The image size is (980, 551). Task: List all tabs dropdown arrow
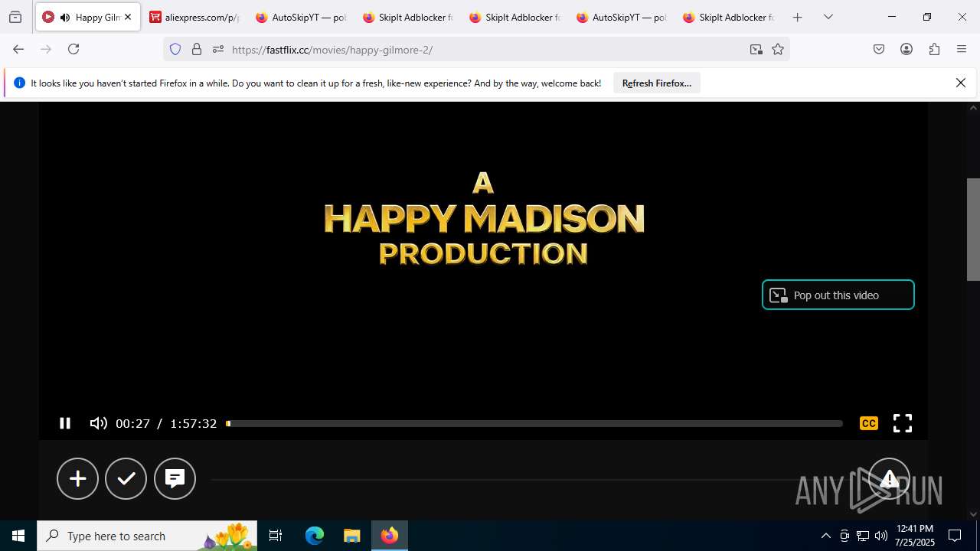click(828, 17)
